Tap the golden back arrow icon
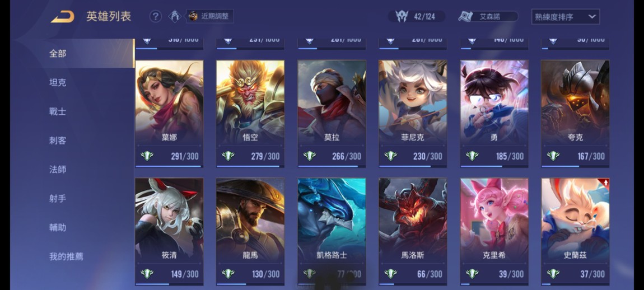The height and width of the screenshot is (290, 644). tap(62, 17)
